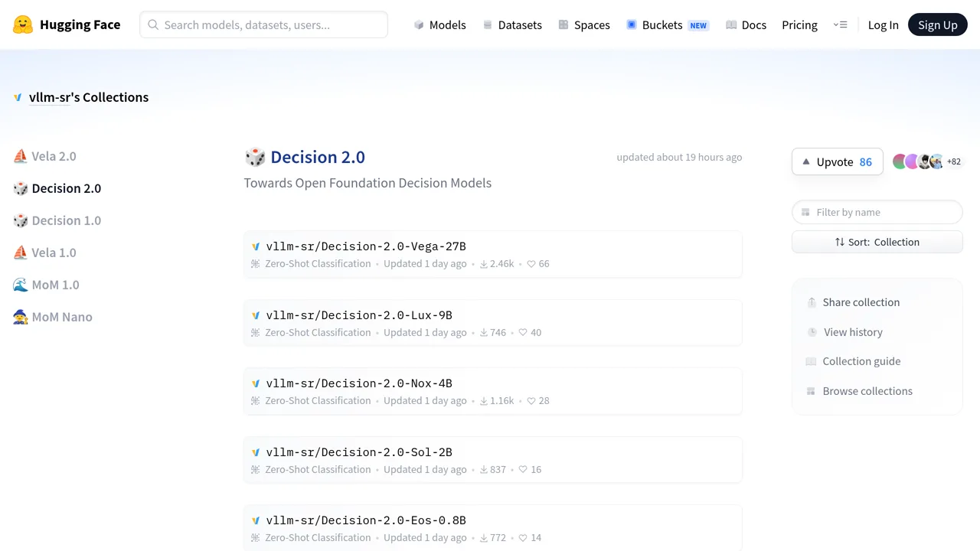Open the Pricing page
The width and height of the screenshot is (980, 551).
coord(799,24)
